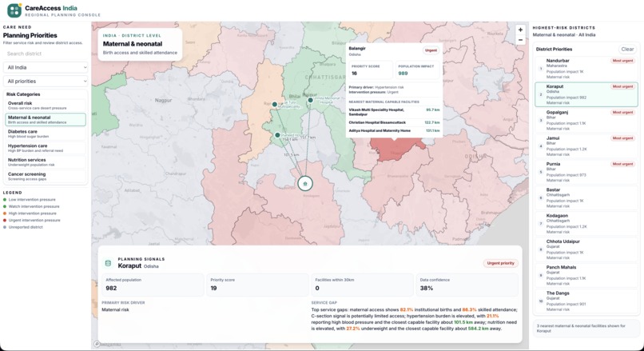This screenshot has width=644, height=351.
Task: Select the Overall risk category
Action: click(x=46, y=106)
